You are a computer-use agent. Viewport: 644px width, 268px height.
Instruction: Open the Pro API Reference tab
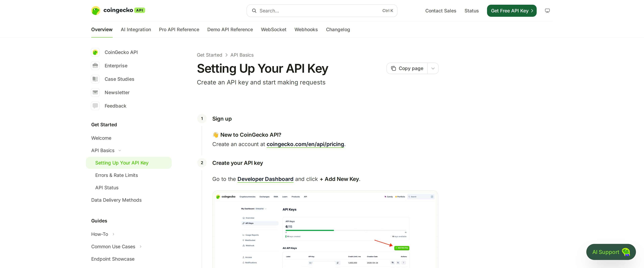(x=179, y=29)
